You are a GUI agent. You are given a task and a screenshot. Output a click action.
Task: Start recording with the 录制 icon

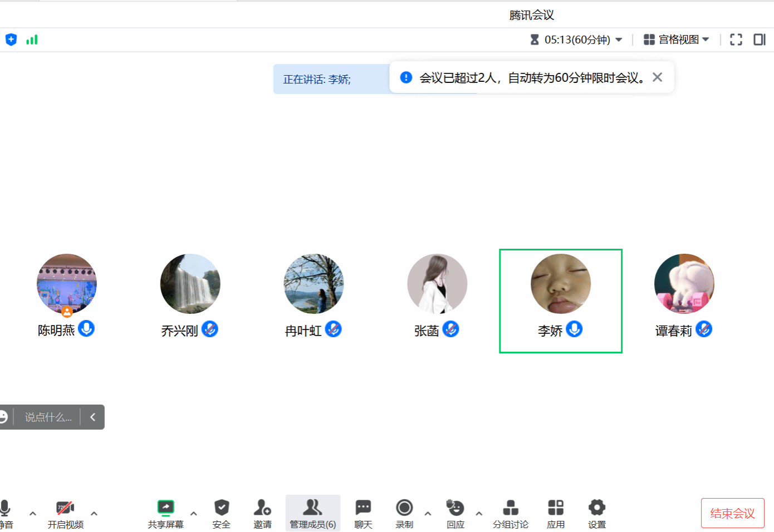(x=404, y=508)
